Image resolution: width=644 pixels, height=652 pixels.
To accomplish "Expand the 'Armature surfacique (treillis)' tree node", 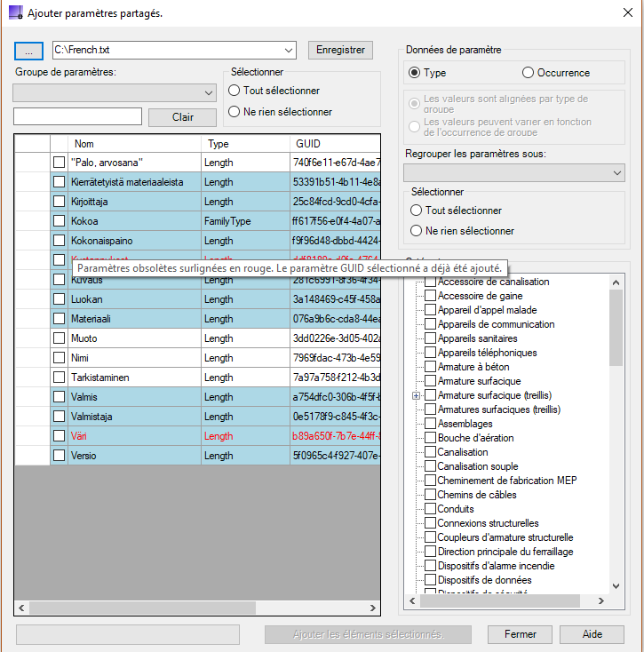I will (417, 395).
